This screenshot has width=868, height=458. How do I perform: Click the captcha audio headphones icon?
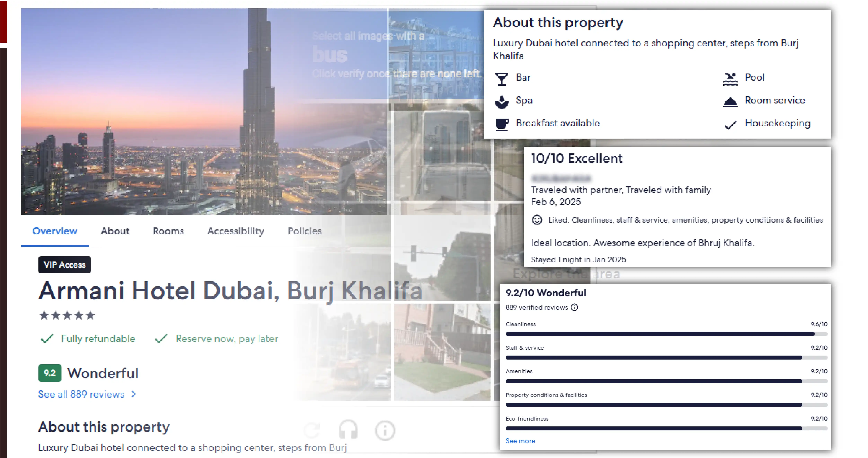tap(348, 430)
